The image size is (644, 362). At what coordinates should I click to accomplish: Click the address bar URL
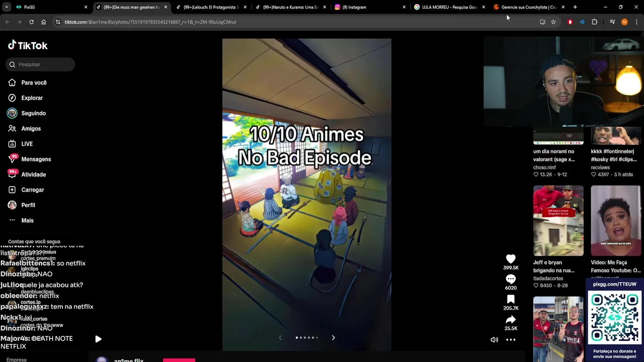tap(150, 22)
